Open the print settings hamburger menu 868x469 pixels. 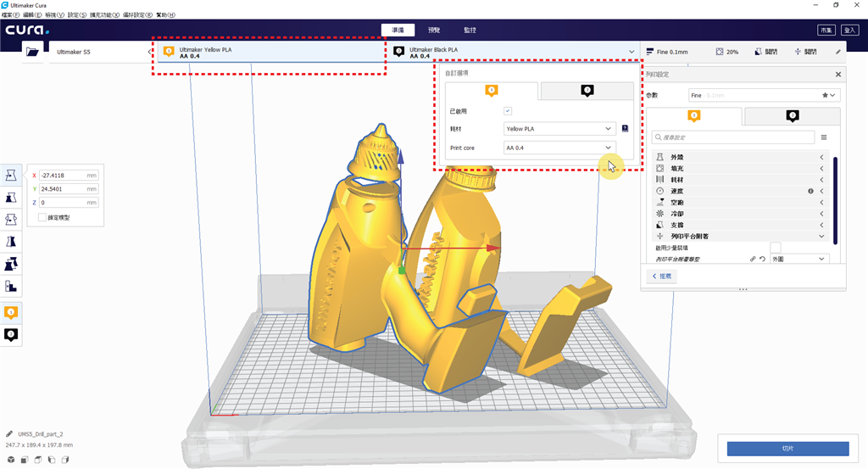(x=823, y=137)
